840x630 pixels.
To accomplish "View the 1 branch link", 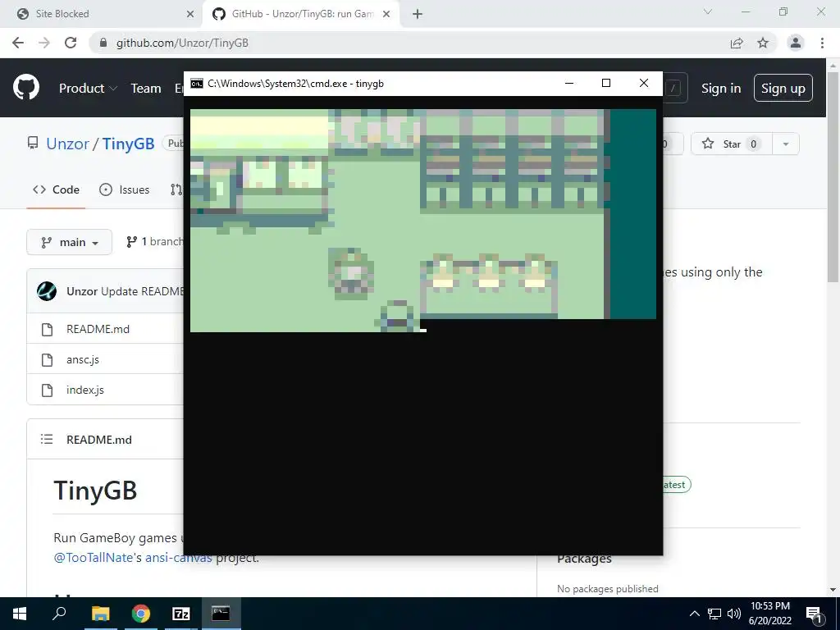I will [x=155, y=242].
